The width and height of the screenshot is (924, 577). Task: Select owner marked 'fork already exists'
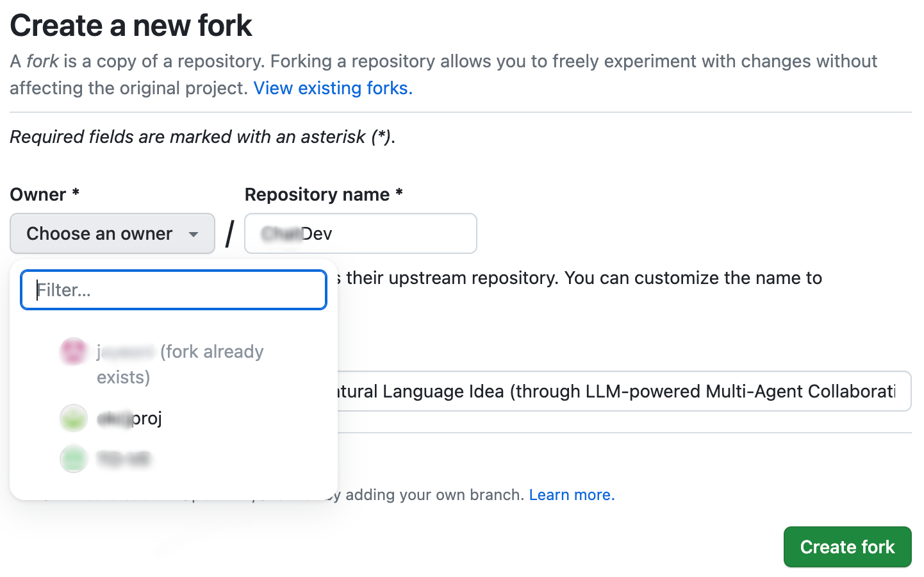[179, 364]
